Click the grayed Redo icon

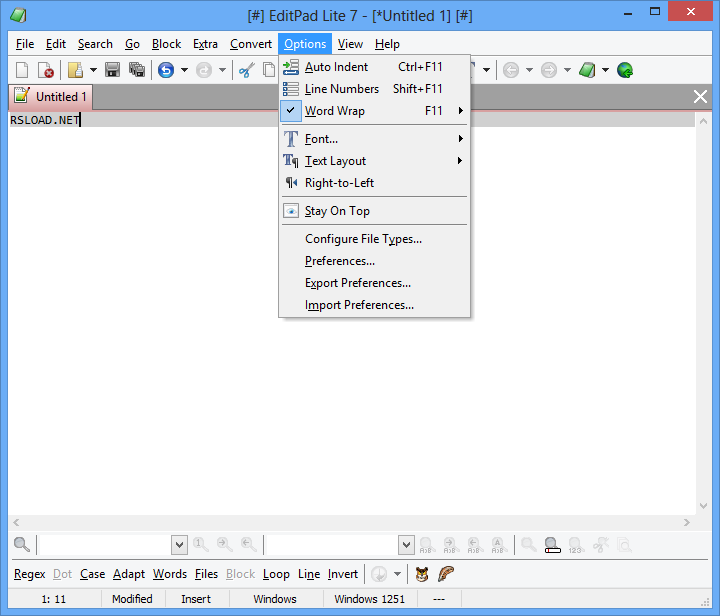204,70
